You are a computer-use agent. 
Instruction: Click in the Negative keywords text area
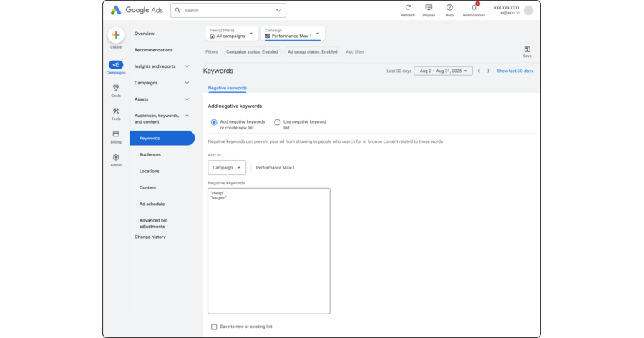269,251
